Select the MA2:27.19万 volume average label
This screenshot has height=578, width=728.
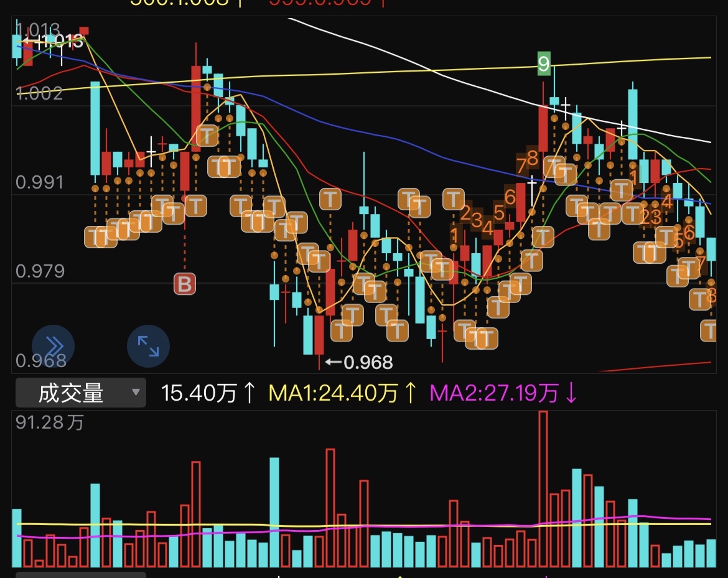click(503, 393)
